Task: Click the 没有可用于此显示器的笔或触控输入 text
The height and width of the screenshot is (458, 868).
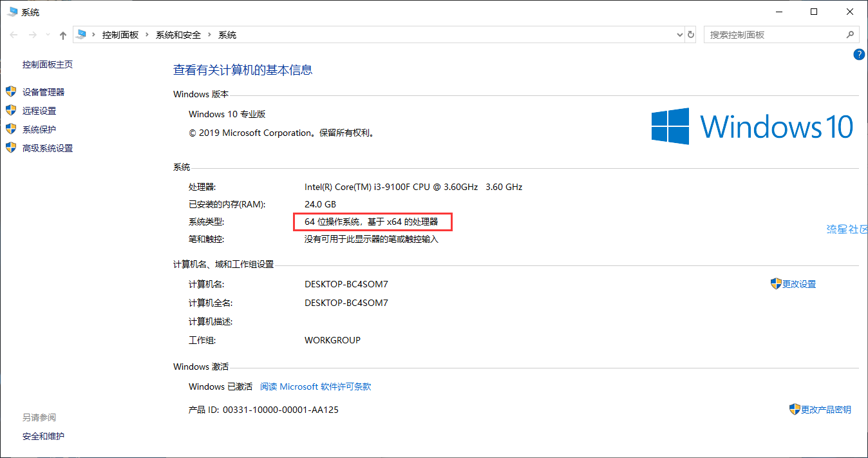Action: point(372,239)
